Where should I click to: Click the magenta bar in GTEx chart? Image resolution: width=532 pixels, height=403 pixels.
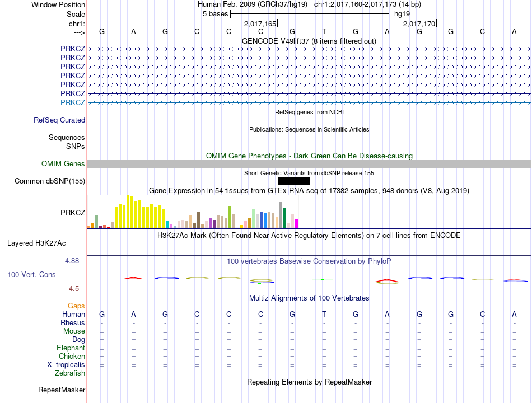[x=297, y=223]
